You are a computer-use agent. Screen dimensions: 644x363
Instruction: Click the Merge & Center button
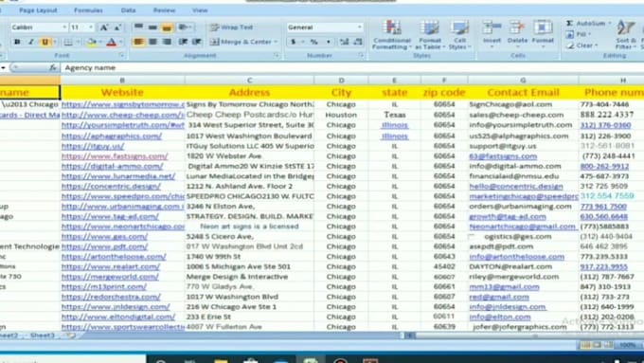[x=244, y=42]
